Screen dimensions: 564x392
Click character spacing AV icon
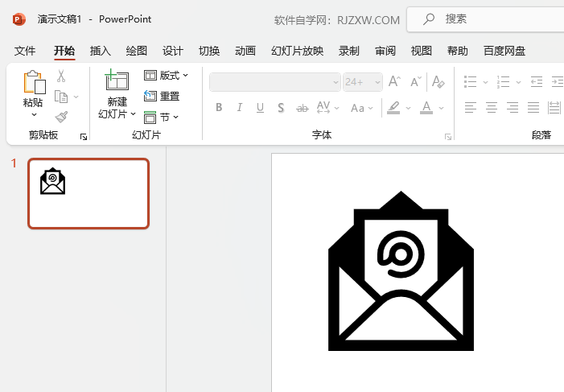[323, 107]
